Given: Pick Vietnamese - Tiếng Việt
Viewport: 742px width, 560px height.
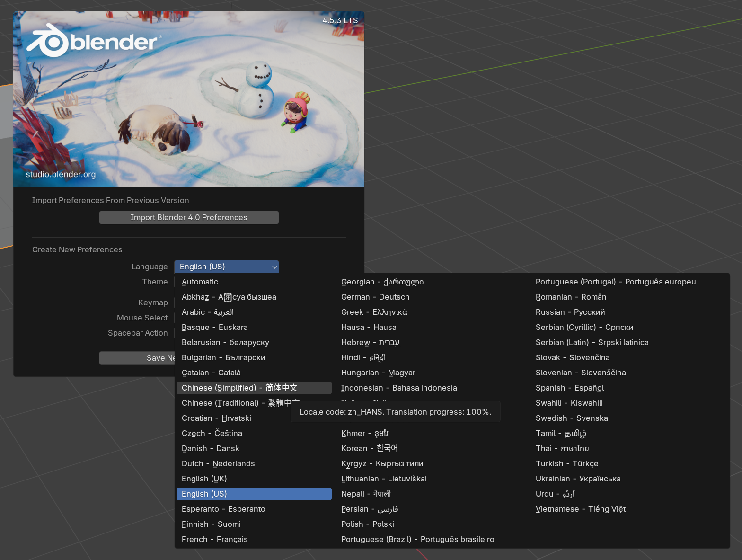Looking at the screenshot, I should tap(629, 509).
